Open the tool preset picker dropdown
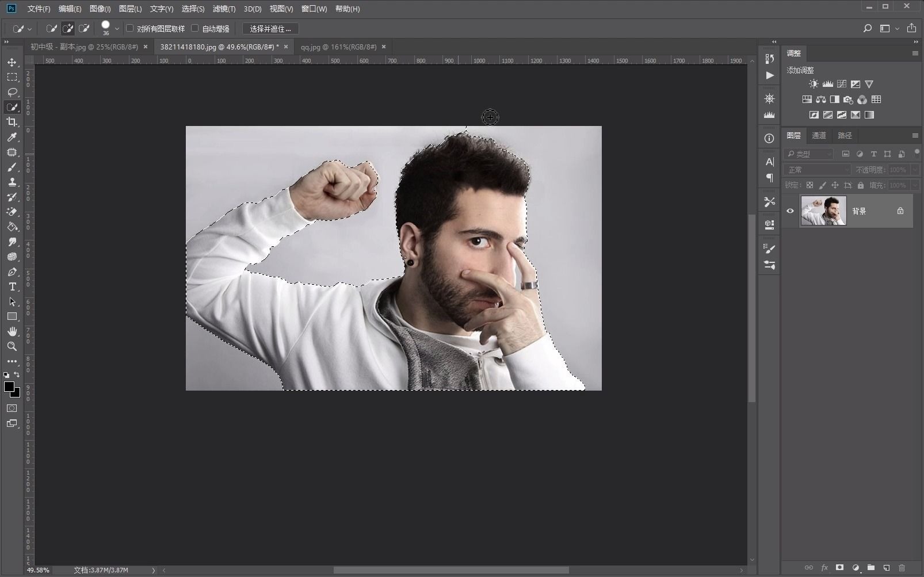This screenshot has height=577, width=924. (30, 29)
